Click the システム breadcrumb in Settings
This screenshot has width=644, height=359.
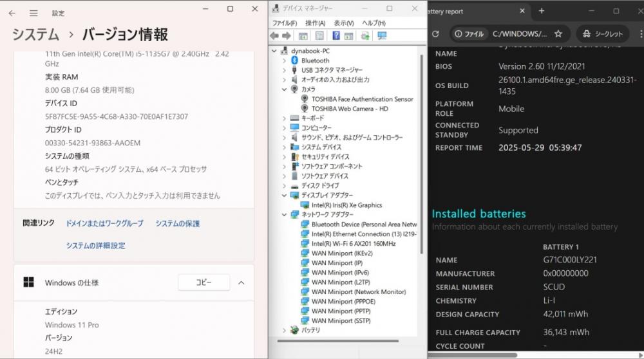pos(35,35)
